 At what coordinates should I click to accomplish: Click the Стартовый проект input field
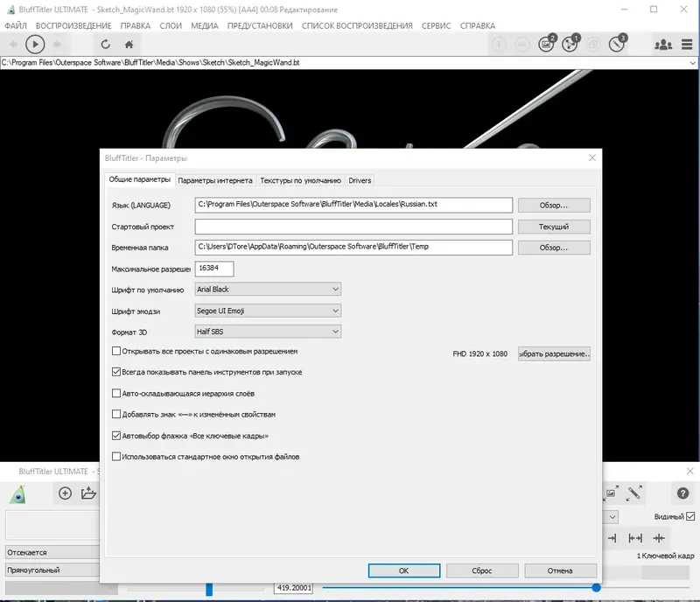click(x=353, y=227)
